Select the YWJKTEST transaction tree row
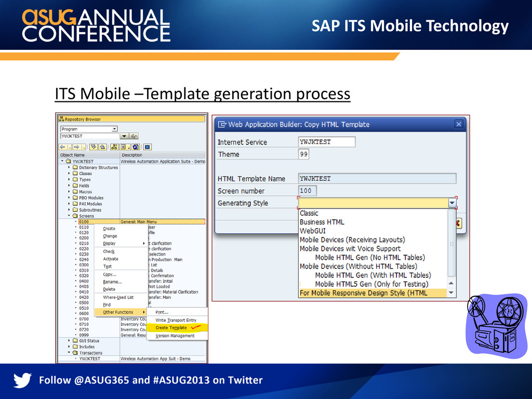The width and height of the screenshot is (532, 399). (x=132, y=358)
